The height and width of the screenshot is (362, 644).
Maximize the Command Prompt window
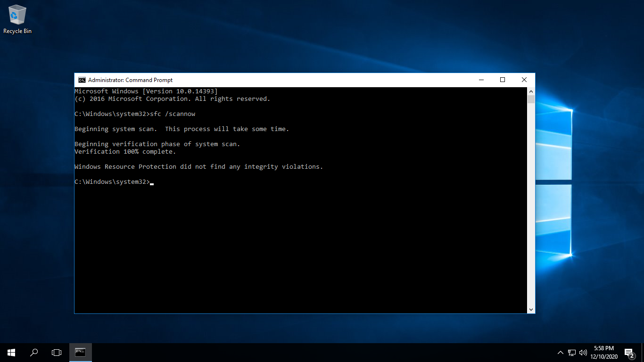[503, 80]
